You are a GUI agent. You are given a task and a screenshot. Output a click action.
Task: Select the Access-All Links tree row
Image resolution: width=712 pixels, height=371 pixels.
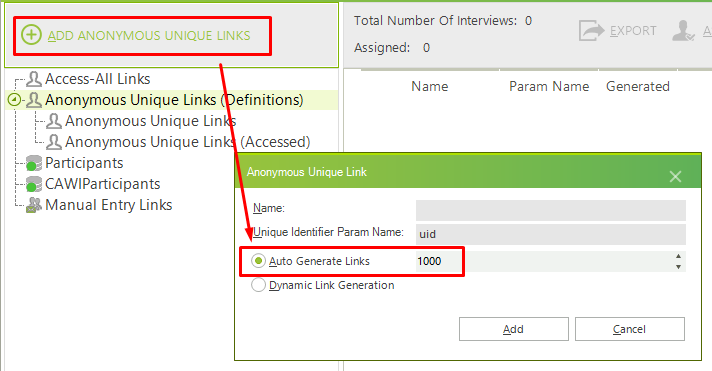98,79
